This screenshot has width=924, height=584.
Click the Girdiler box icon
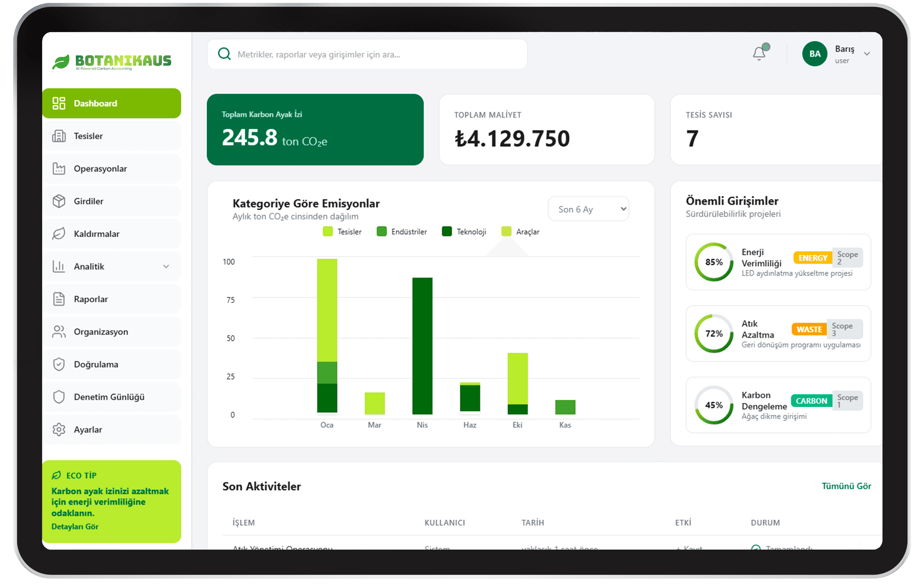coord(59,201)
